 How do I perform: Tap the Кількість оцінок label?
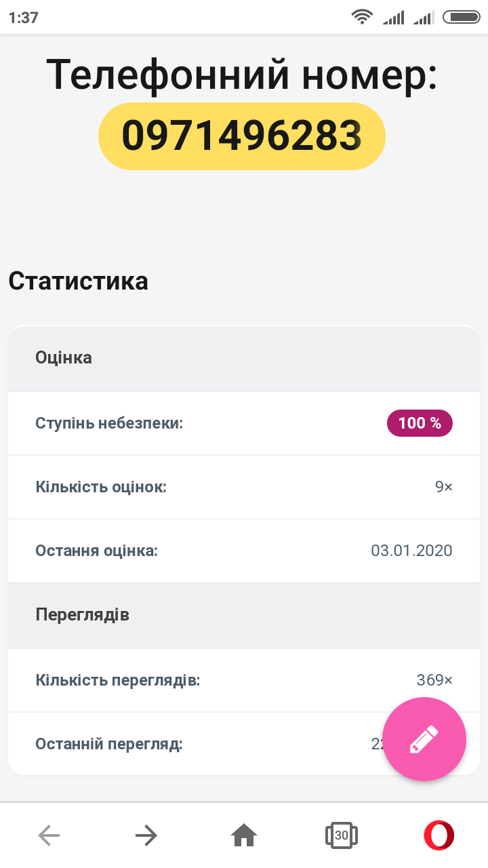pyautogui.click(x=101, y=487)
